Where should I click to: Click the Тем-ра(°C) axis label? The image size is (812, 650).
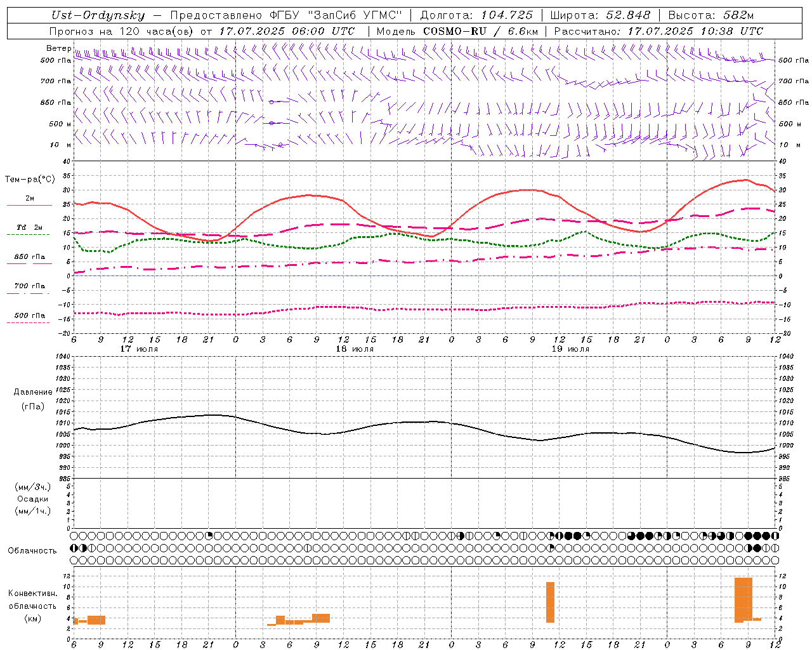30,180
